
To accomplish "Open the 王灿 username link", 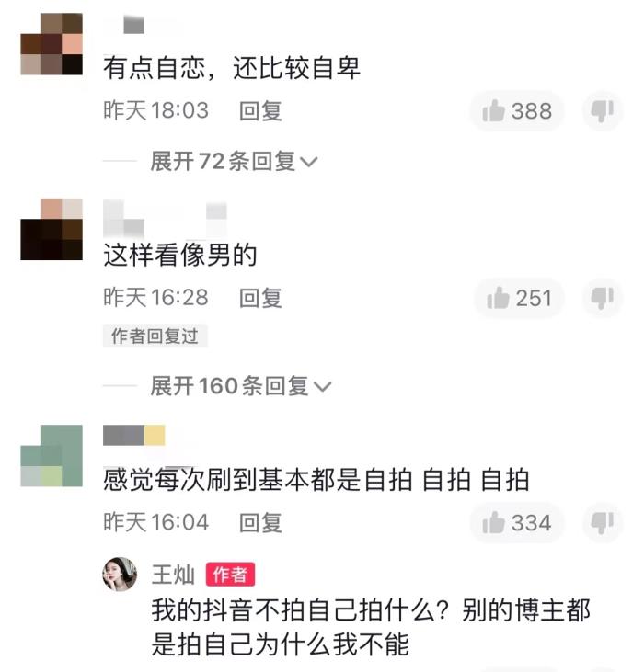I will tap(173, 575).
